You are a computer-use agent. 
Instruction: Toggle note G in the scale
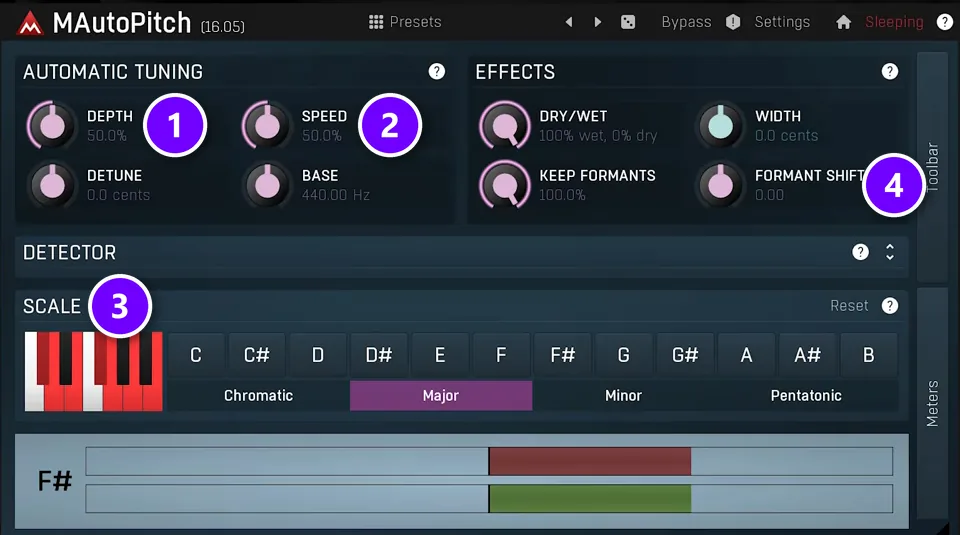pyautogui.click(x=624, y=355)
